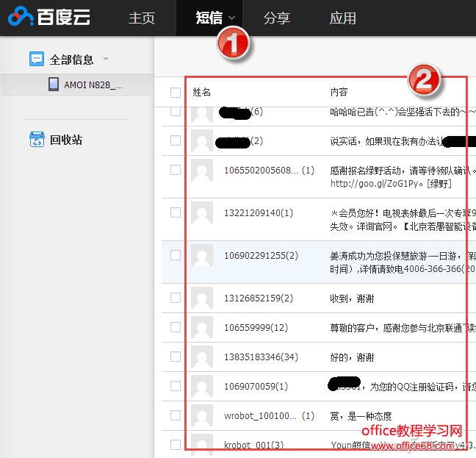
Task: Open the 1065502005608... (1) conversation
Action: click(269, 171)
